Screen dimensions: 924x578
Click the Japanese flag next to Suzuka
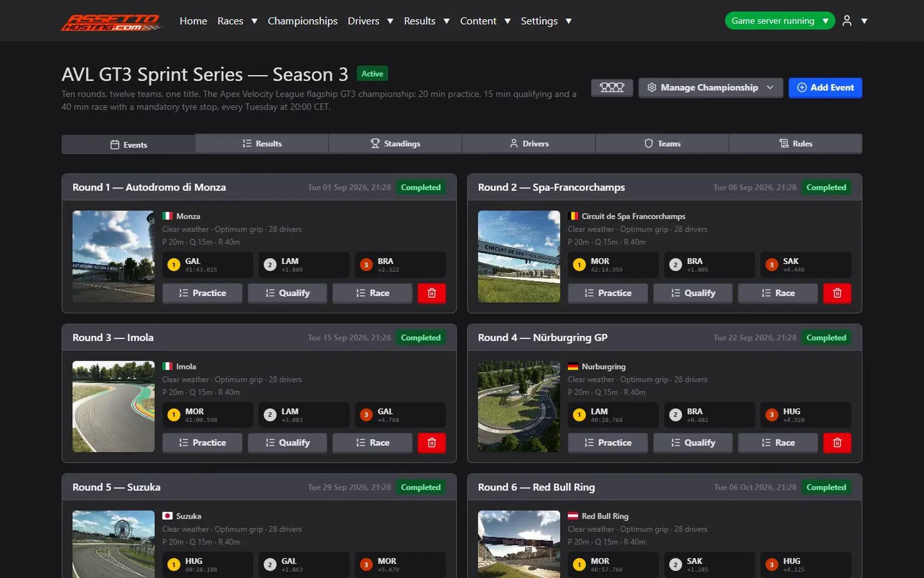click(167, 516)
